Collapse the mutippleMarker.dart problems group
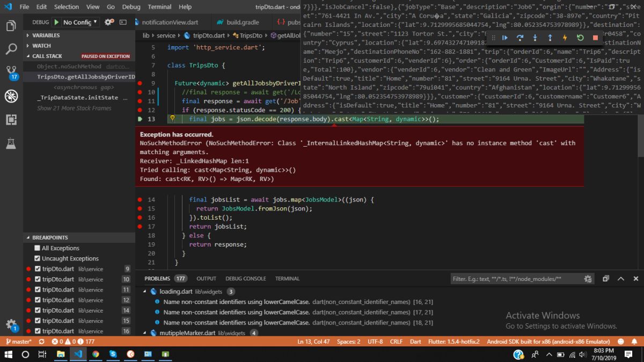This screenshot has width=644, height=362. tap(144, 333)
